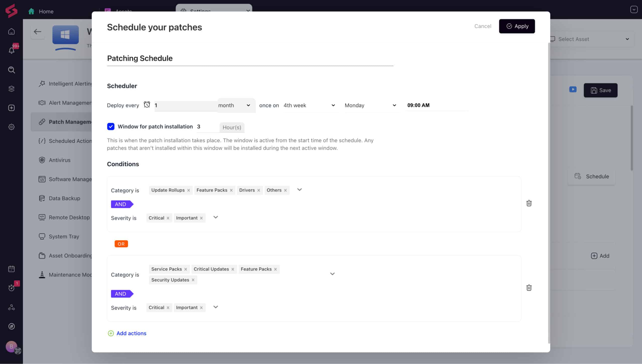Click the search icon in the sidebar
Screen dimensions: 642x364
coord(11,70)
